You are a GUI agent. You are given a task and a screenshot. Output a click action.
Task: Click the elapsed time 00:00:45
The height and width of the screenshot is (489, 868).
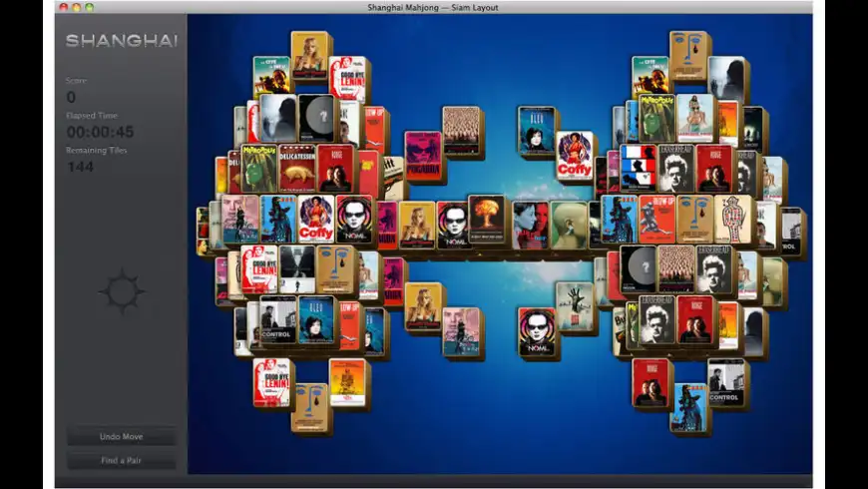tap(100, 132)
